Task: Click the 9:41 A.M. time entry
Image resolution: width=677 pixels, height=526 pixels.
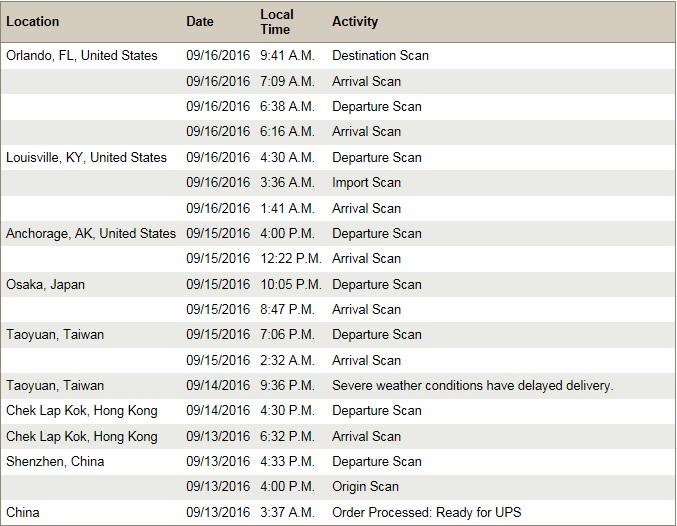Action: (287, 56)
